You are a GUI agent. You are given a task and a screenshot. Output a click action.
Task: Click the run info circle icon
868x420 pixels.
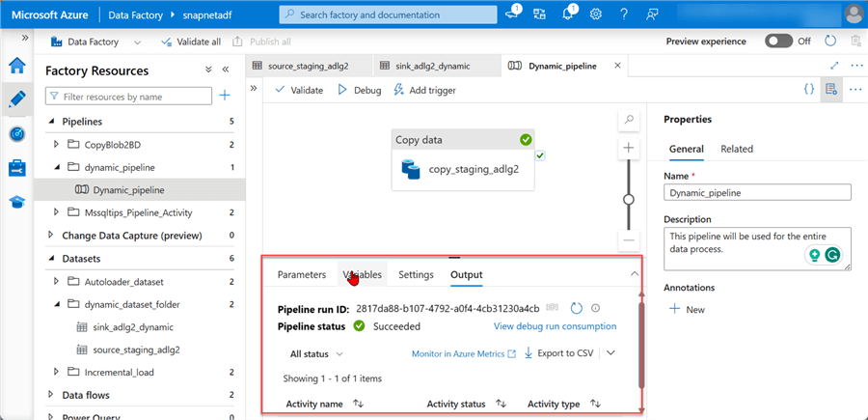[x=596, y=308]
